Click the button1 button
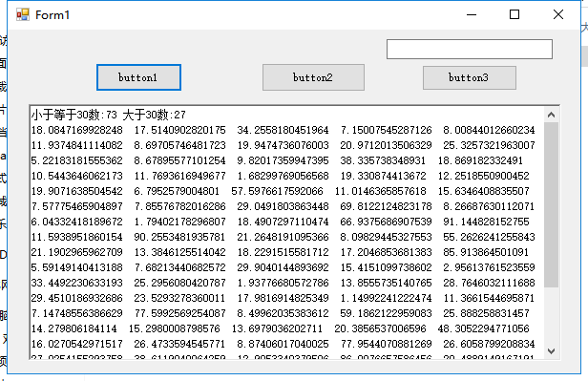The image size is (588, 381). point(138,77)
